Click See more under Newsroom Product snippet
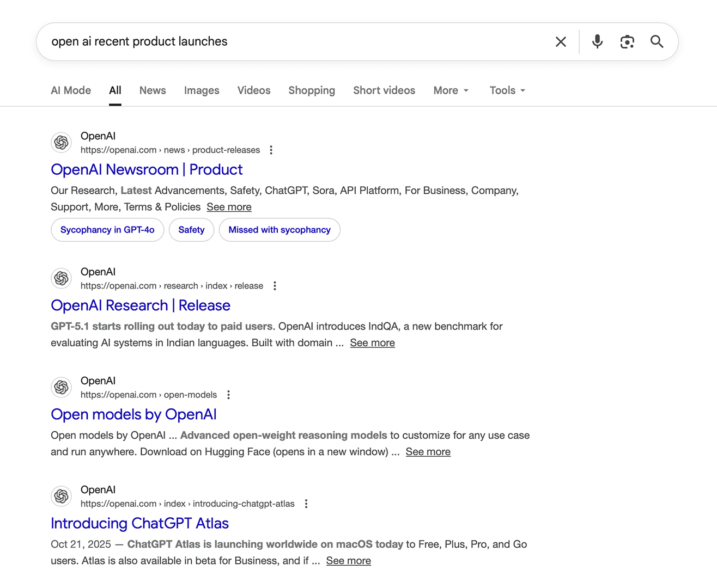Viewport: 717px width, 588px height. pyautogui.click(x=229, y=207)
